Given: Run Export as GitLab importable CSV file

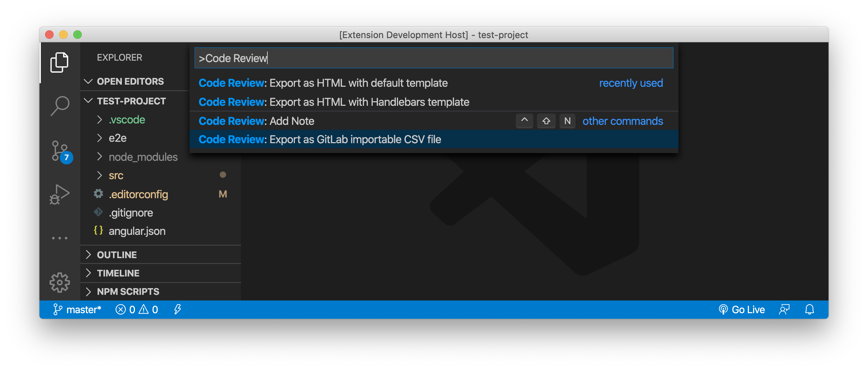Looking at the screenshot, I should coord(434,139).
